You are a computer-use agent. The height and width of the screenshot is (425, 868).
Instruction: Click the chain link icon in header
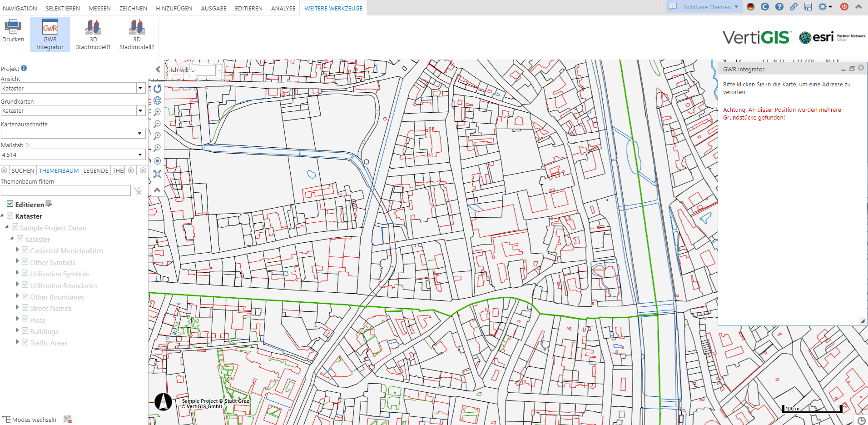tap(794, 7)
